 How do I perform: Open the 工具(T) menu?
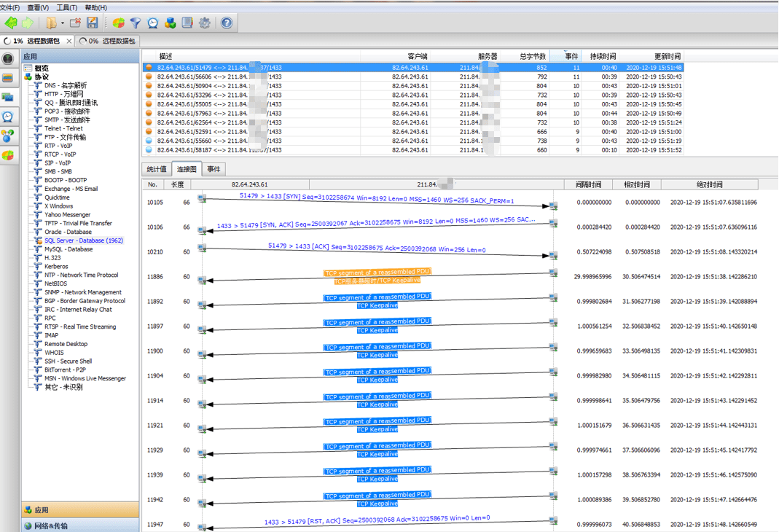point(66,7)
